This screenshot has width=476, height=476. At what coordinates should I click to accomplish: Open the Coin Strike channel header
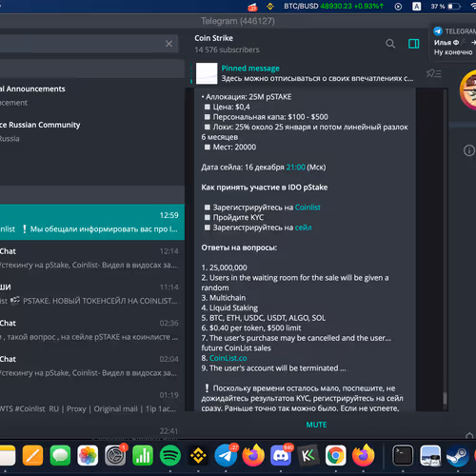(x=227, y=44)
